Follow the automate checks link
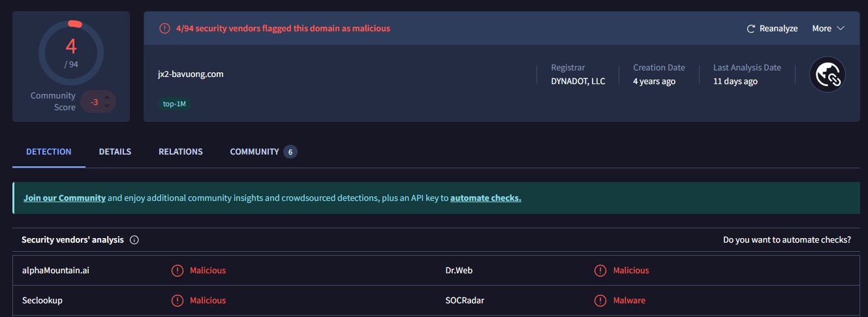The width and height of the screenshot is (868, 317). point(486,198)
